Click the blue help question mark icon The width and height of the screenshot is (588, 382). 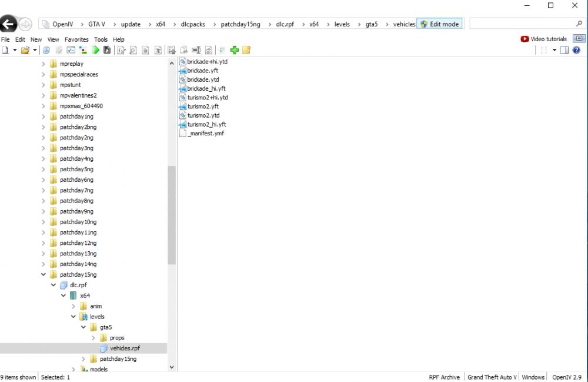pos(576,50)
